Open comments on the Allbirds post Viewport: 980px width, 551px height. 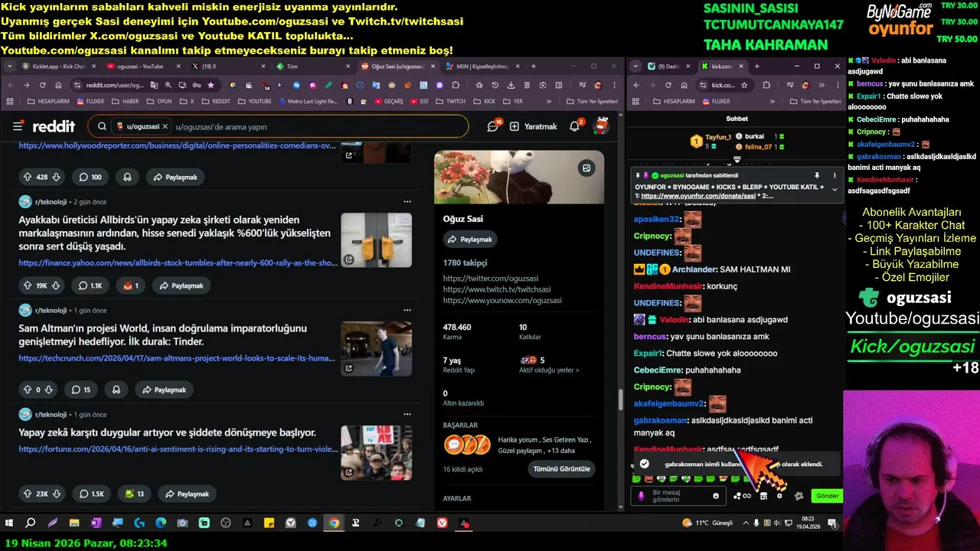tap(90, 285)
